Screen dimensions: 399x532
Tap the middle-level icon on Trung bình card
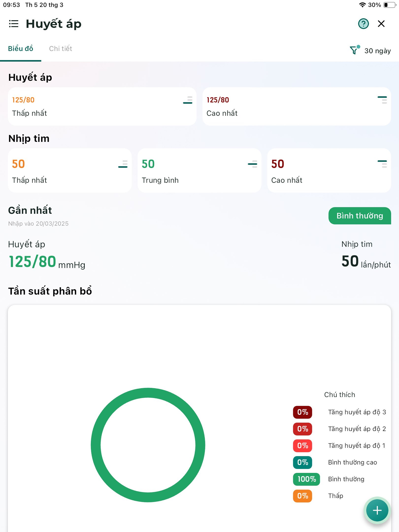(x=252, y=164)
